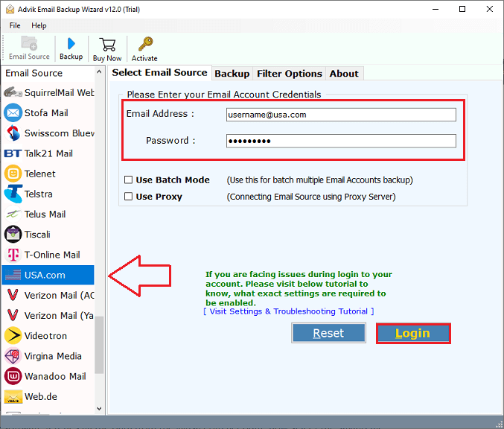Select the Virgina Media envelope icon
Viewport: 504px width, 429px height.
(x=13, y=356)
